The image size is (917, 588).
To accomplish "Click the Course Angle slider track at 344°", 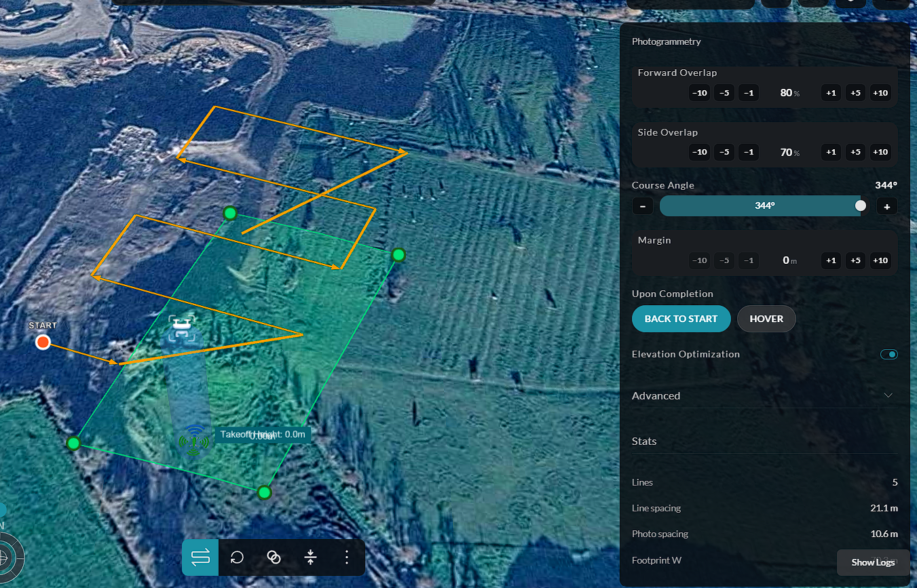I will point(764,206).
